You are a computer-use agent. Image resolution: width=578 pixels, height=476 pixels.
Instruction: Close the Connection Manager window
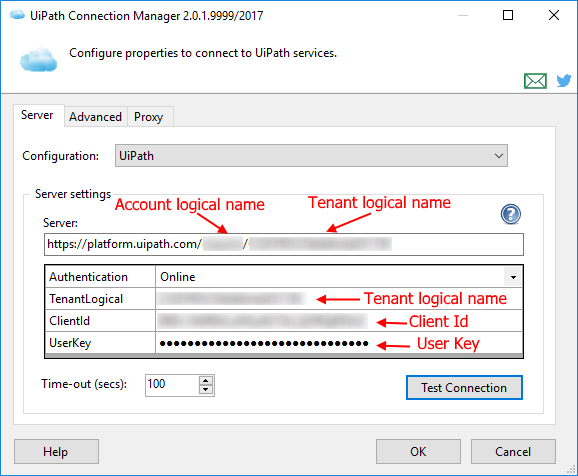(x=554, y=15)
